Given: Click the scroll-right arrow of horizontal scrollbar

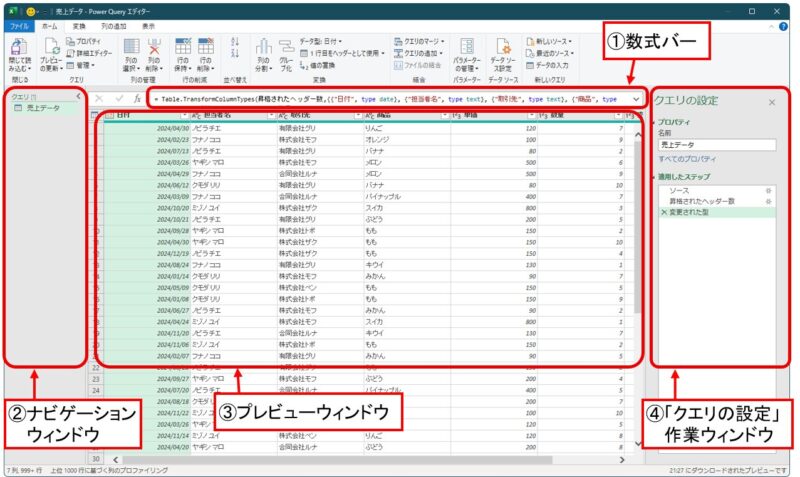Looking at the screenshot, I should click(622, 460).
